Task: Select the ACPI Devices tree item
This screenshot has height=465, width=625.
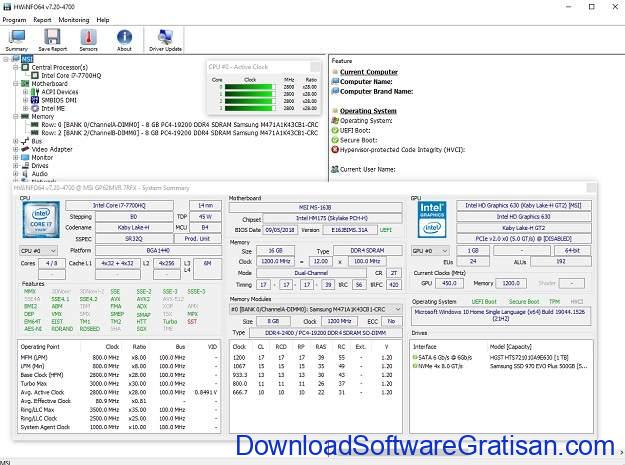Action: pyautogui.click(x=60, y=92)
